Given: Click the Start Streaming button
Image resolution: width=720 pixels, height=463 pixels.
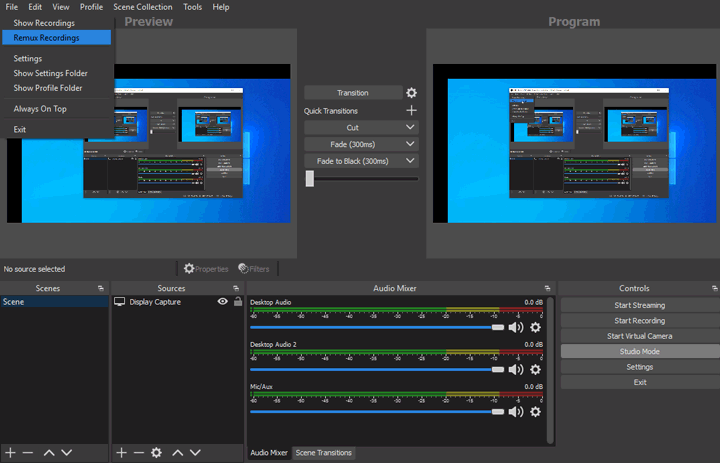Looking at the screenshot, I should click(639, 305).
